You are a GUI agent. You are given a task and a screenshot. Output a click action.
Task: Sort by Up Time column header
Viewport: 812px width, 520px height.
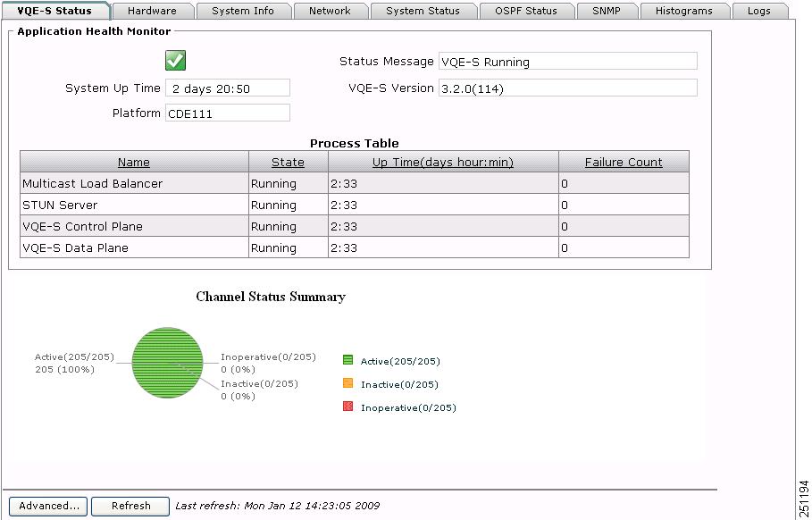pyautogui.click(x=443, y=162)
